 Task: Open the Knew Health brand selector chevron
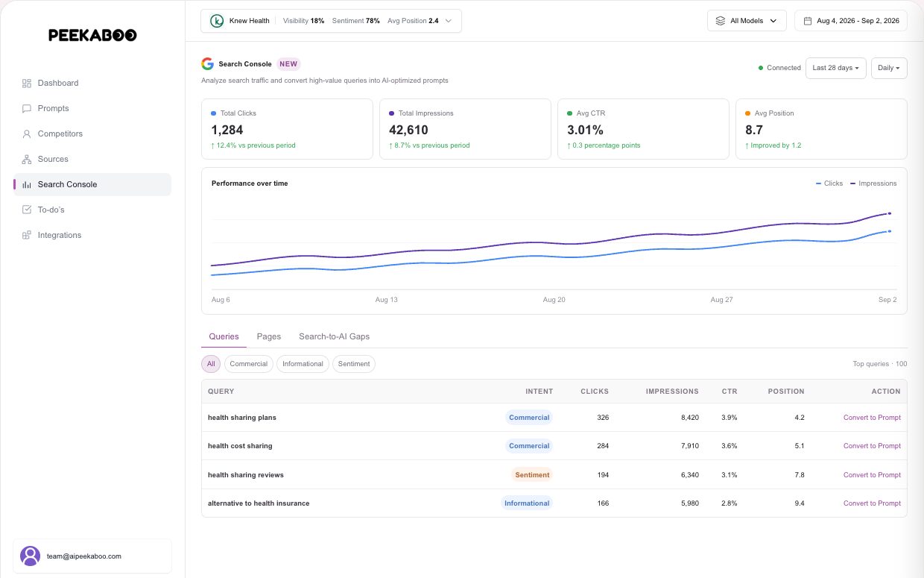click(x=448, y=21)
